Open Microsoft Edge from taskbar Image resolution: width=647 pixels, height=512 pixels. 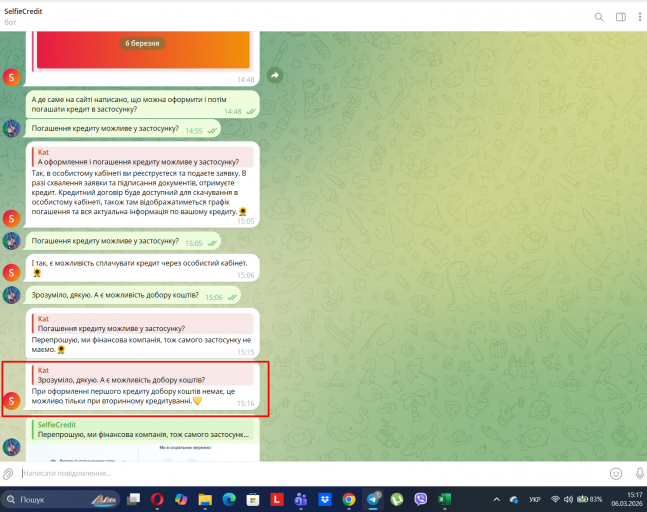[x=229, y=500]
